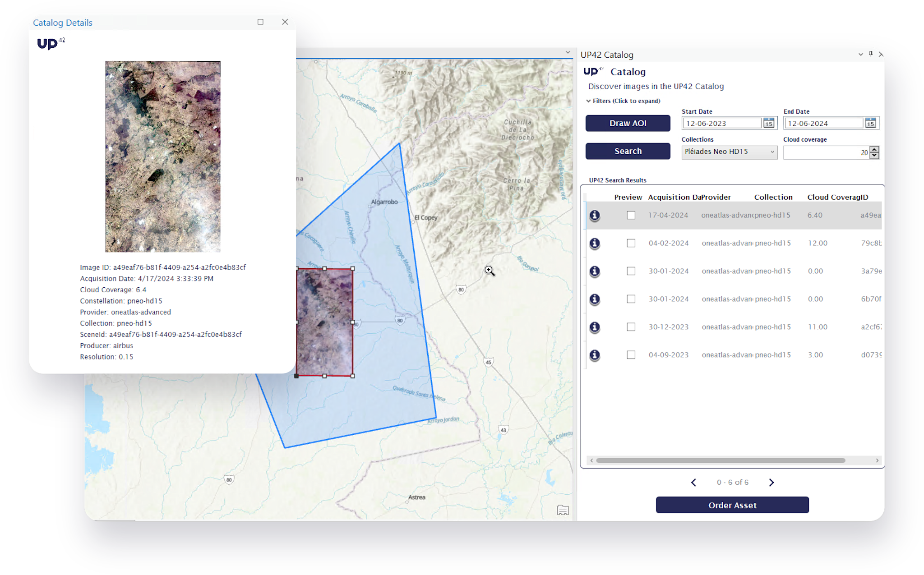Check preview box for 17-04-2024 image
This screenshot has height=575, width=924.
pos(631,216)
